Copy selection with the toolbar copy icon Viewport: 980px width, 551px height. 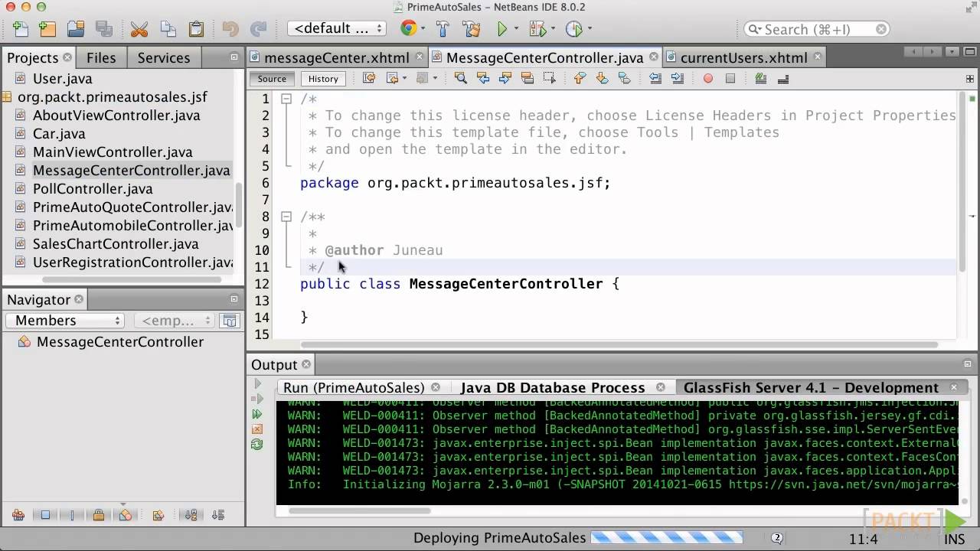tap(168, 29)
